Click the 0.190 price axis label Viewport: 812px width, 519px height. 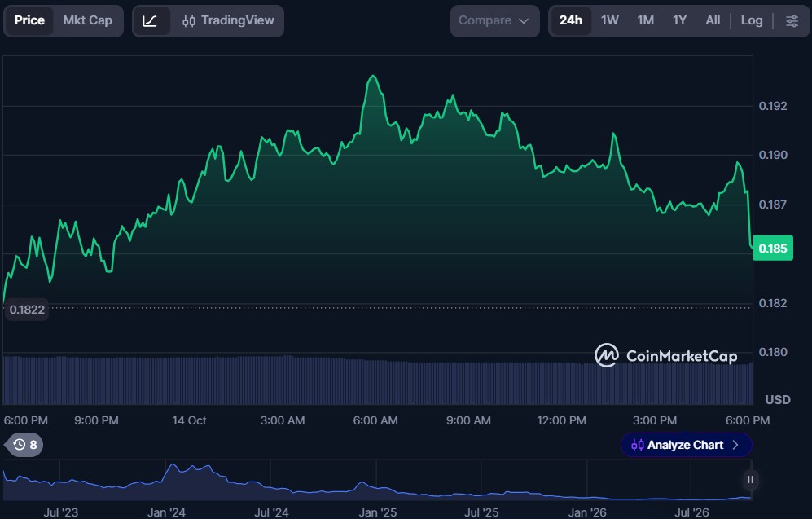click(x=773, y=155)
